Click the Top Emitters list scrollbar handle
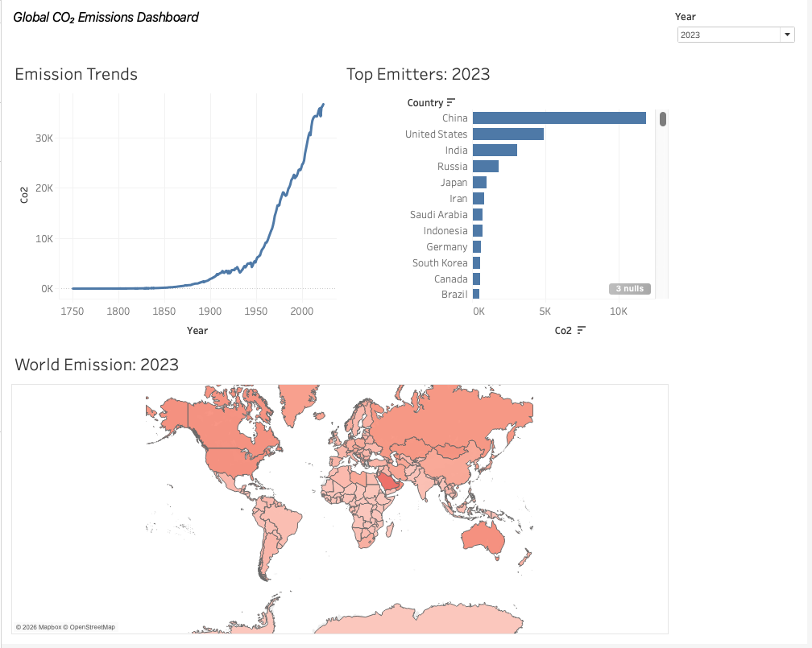Screen dimensions: 812x648 pos(663,119)
